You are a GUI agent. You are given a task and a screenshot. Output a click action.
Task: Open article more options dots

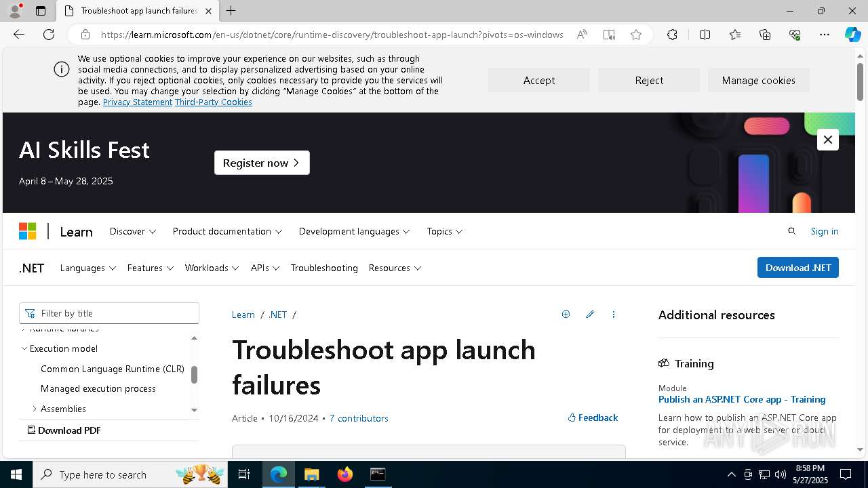614,314
